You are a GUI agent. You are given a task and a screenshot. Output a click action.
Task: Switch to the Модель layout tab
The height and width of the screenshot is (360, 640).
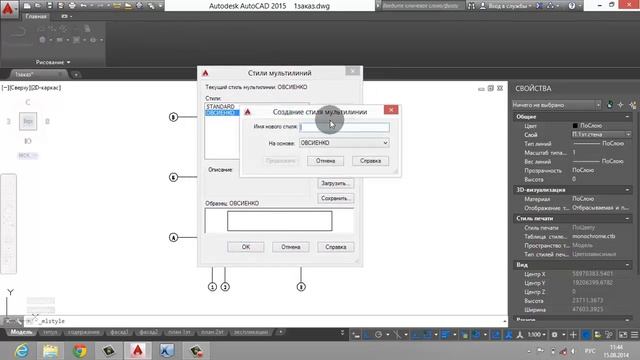coord(21,332)
